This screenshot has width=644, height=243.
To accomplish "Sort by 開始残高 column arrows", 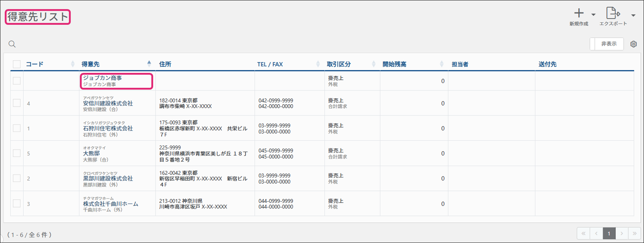I will pos(442,64).
